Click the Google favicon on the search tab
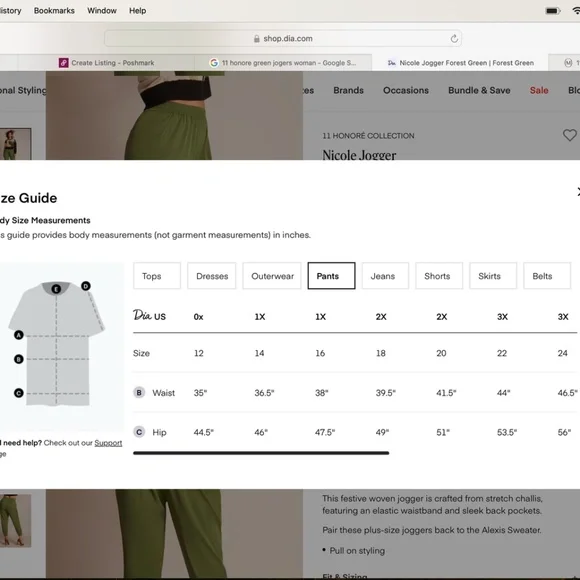Screen dimensions: 580x580 coord(214,63)
